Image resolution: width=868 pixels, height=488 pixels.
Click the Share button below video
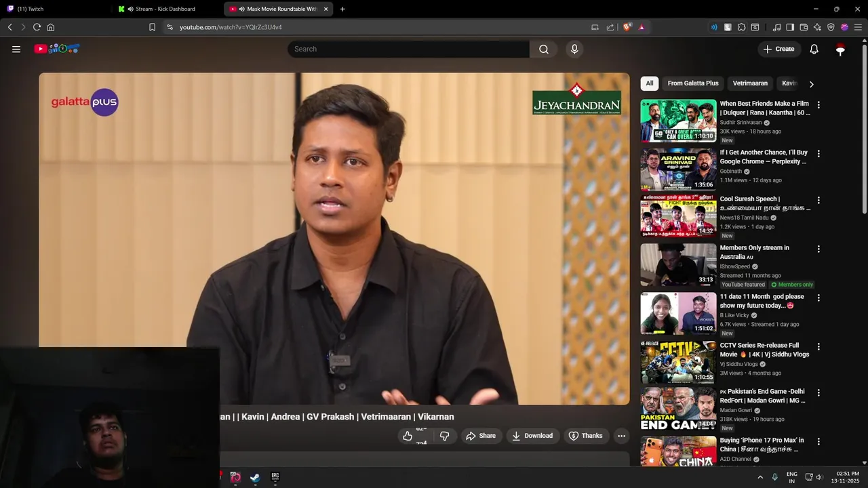(x=481, y=436)
